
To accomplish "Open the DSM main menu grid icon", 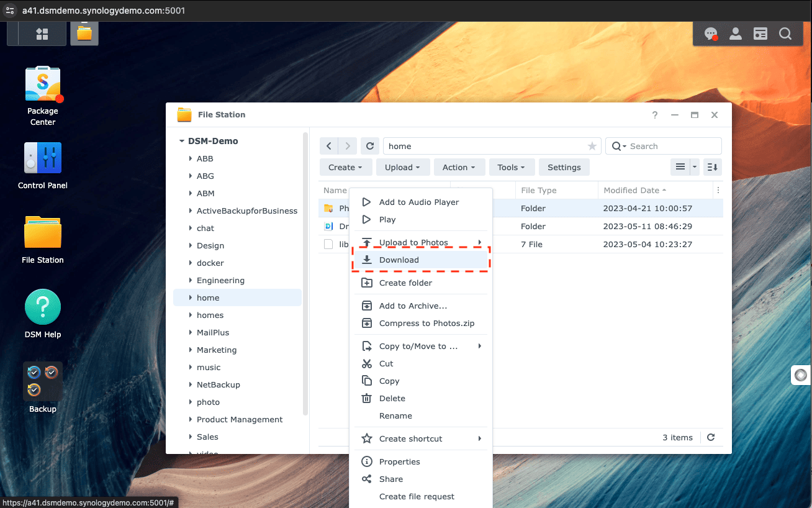I will pyautogui.click(x=42, y=34).
